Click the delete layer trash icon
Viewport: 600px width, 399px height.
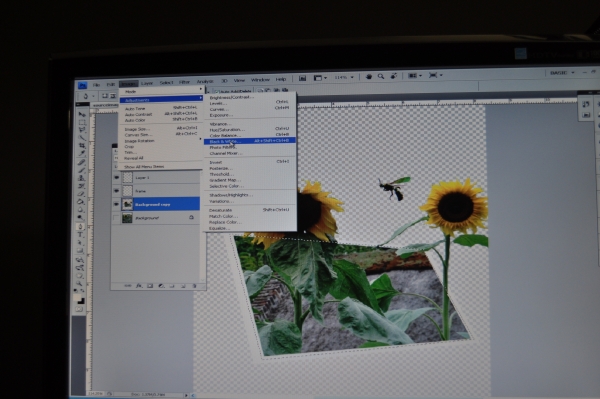coord(194,286)
